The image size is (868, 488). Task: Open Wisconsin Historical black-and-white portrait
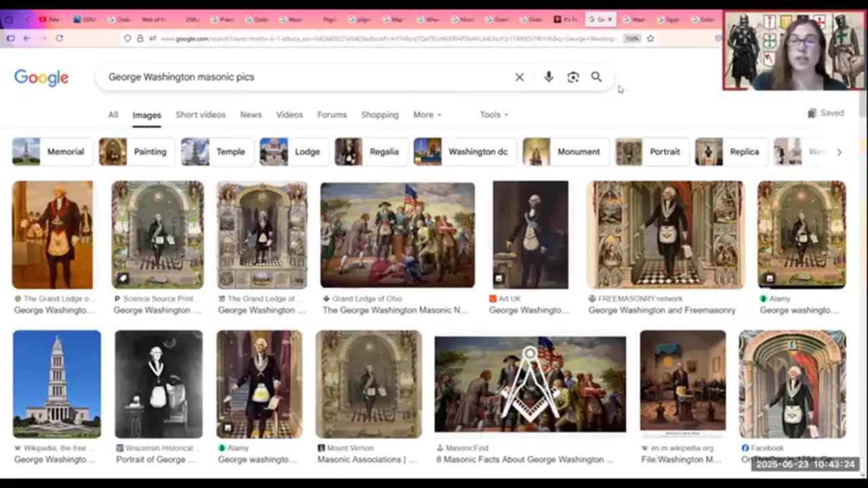point(159,384)
